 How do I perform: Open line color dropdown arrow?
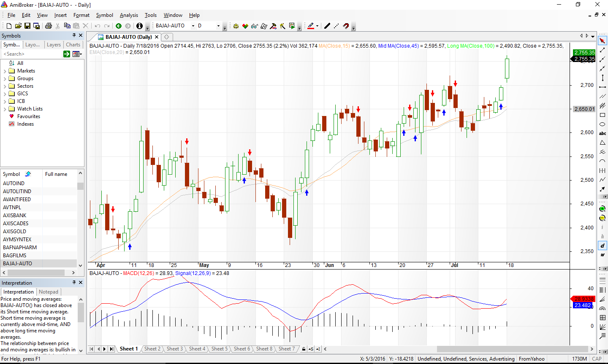pos(317,26)
